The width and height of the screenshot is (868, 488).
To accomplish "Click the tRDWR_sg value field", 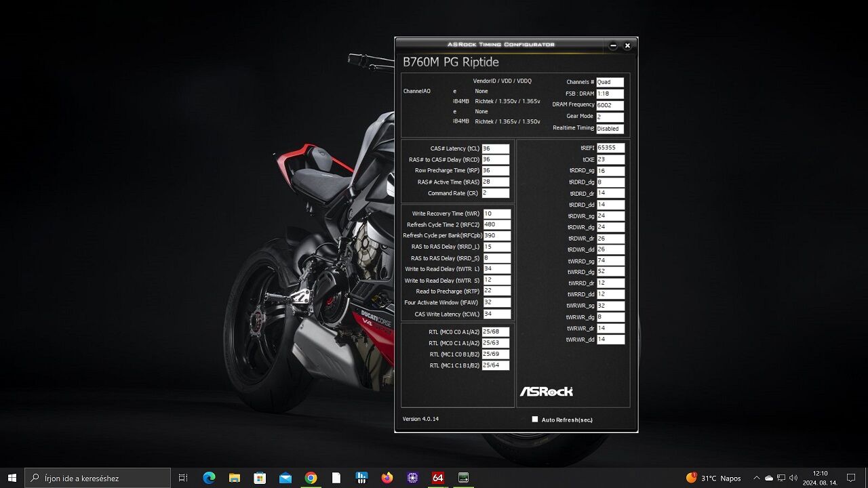I will [x=611, y=216].
